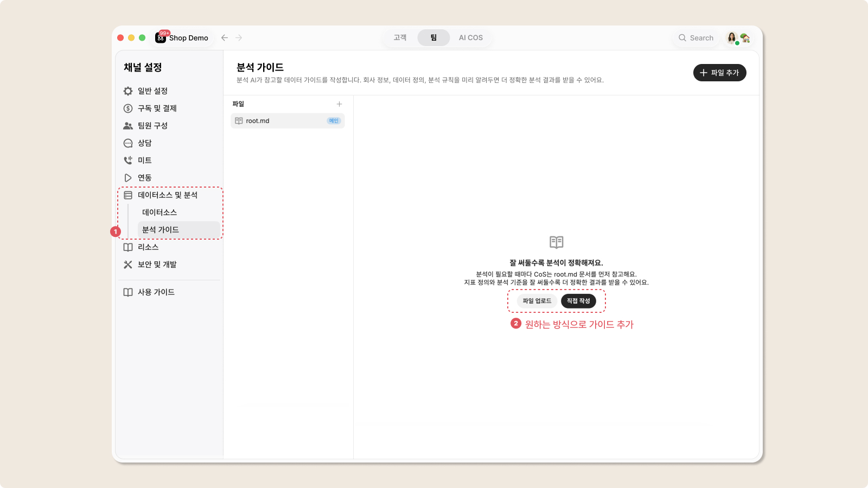
Task: Open 연동 play-shaped icon
Action: [x=128, y=178]
